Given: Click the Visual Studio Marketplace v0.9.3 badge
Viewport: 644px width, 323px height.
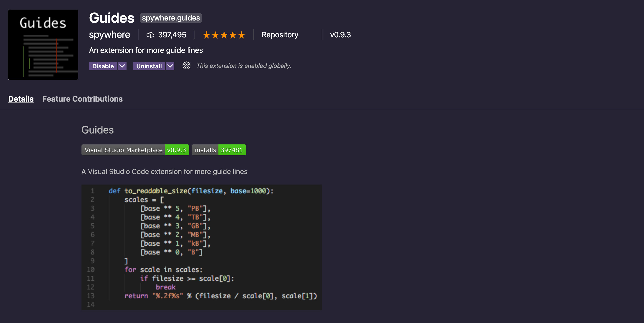Looking at the screenshot, I should click(135, 150).
